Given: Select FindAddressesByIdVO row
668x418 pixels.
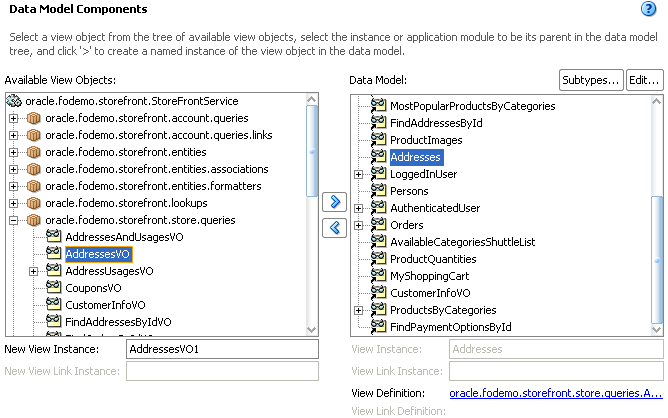Looking at the screenshot, I should (x=118, y=323).
